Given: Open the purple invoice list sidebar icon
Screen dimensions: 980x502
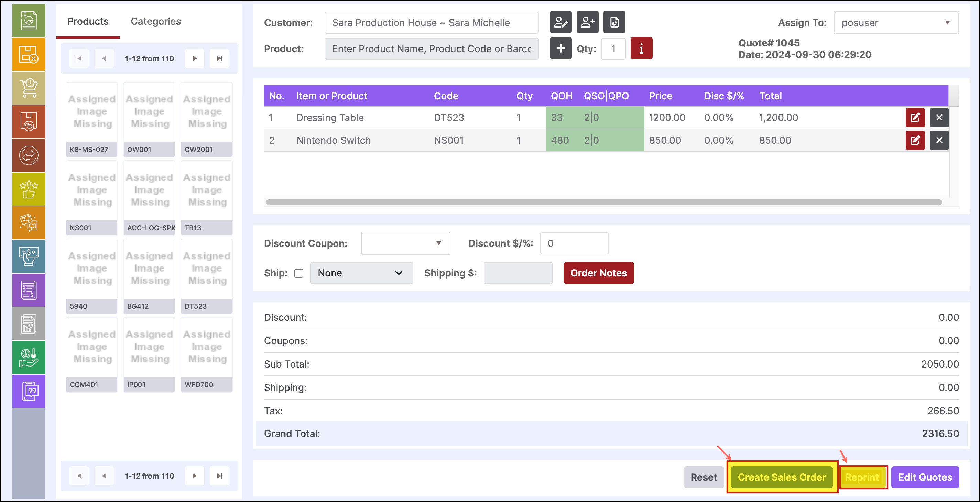Looking at the screenshot, I should click(29, 290).
